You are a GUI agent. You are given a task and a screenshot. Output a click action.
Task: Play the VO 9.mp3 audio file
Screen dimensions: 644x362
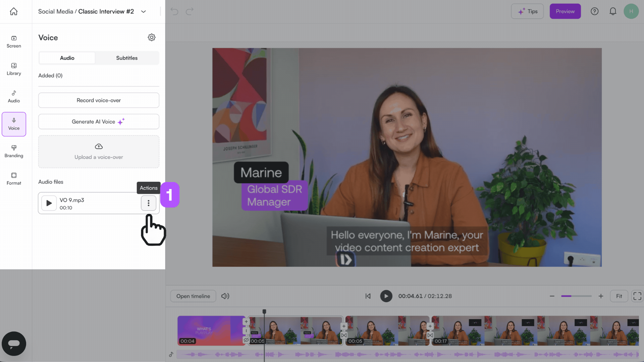coord(49,203)
